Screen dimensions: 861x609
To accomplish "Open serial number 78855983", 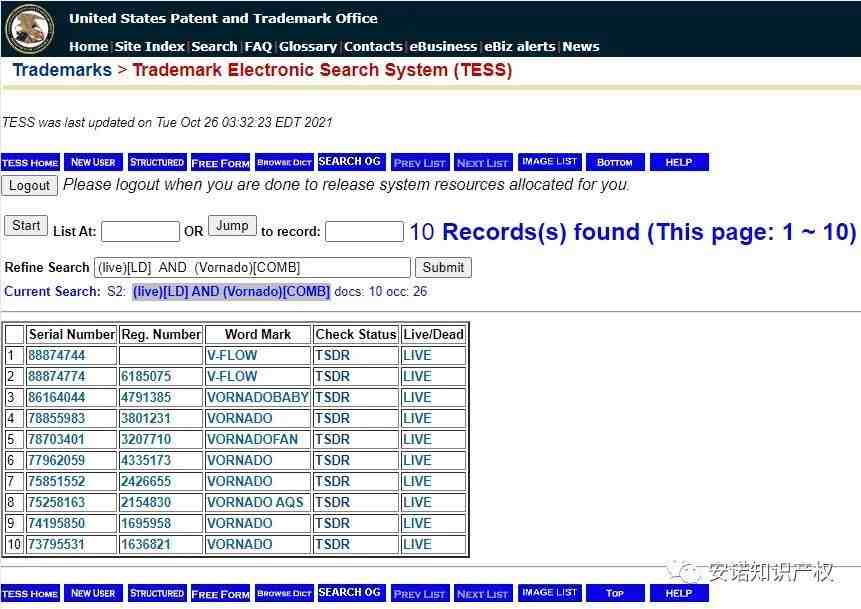I will pos(57,418).
